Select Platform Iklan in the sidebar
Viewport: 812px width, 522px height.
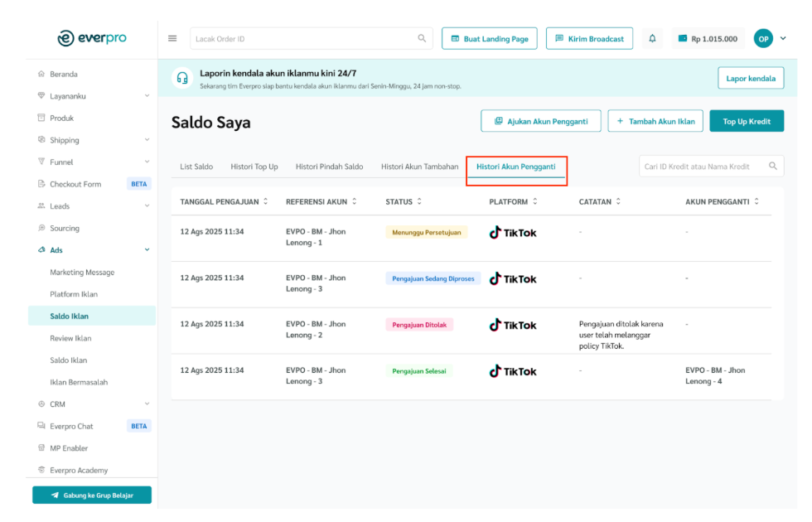click(x=74, y=294)
